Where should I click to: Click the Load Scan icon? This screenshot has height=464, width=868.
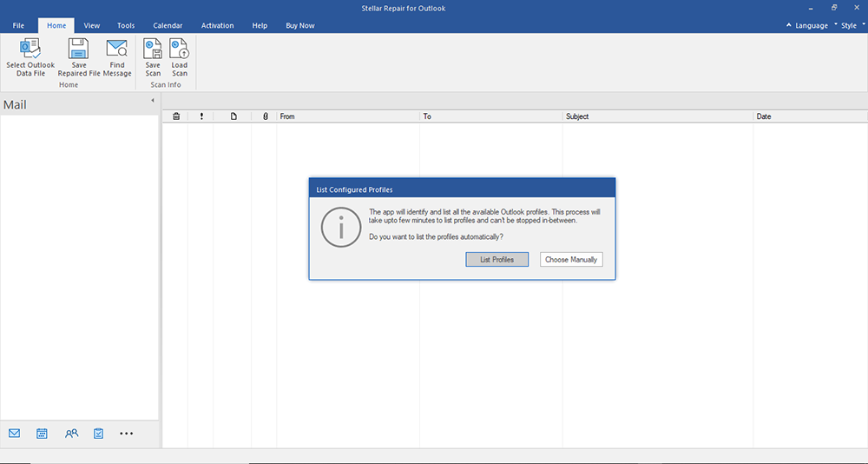tap(180, 49)
